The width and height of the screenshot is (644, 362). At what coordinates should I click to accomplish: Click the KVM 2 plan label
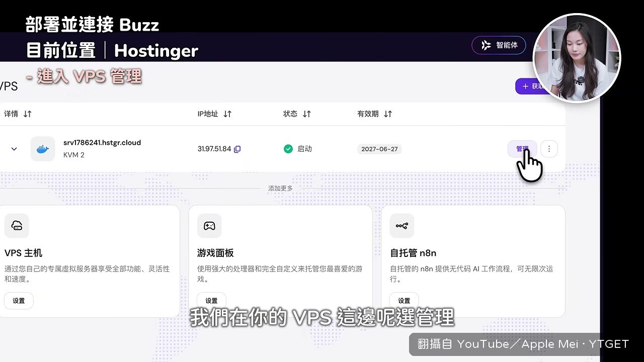(74, 155)
